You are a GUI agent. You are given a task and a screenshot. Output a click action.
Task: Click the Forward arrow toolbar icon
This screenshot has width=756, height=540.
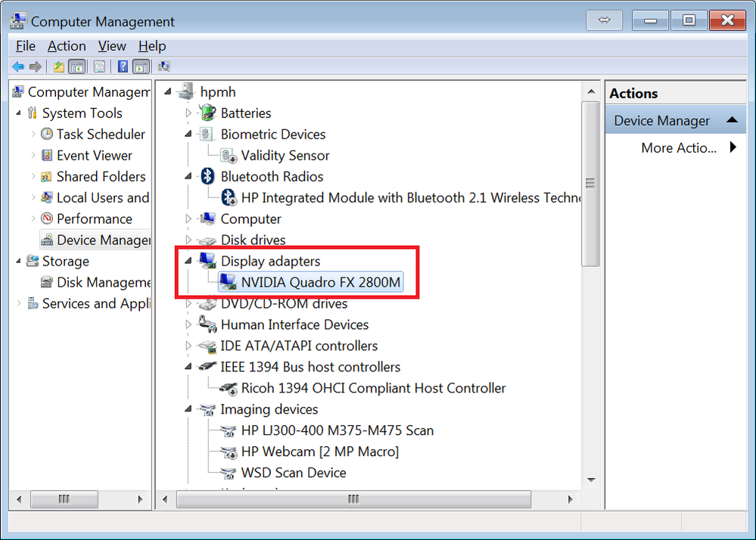coord(36,67)
